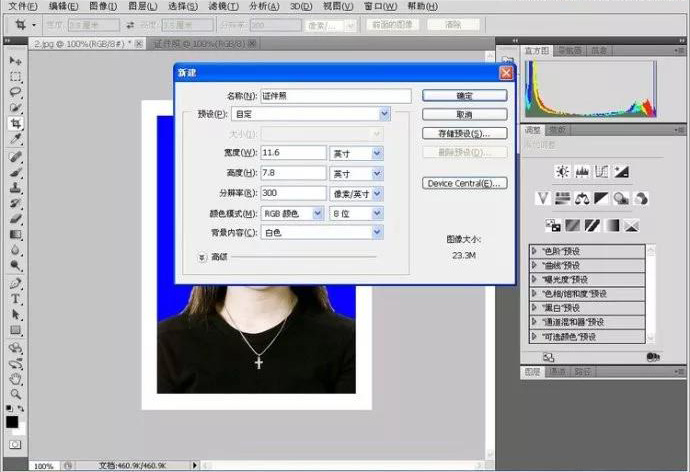Add a Brightness/Contrast adjustment

coord(562,171)
